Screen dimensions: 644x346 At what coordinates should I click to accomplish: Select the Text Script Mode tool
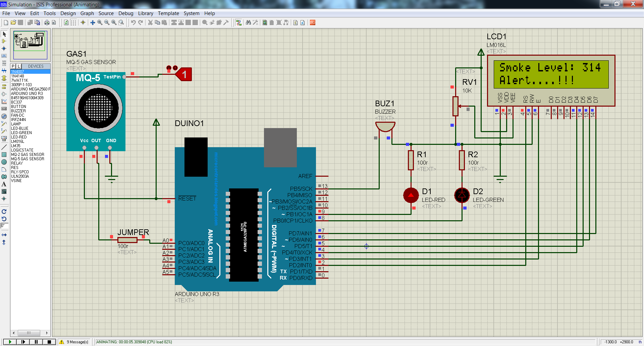(4, 63)
